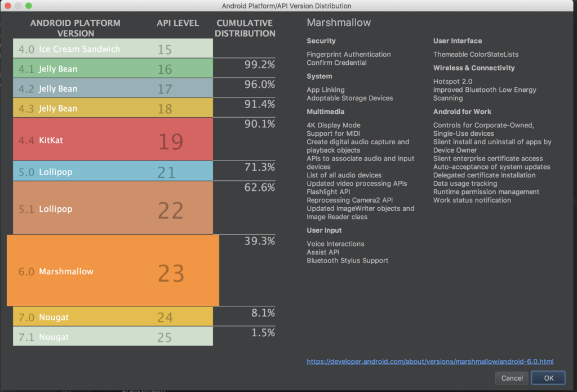Click the 96.0% cumulative distribution value
Viewport: 577px width, 392px height.
click(259, 84)
